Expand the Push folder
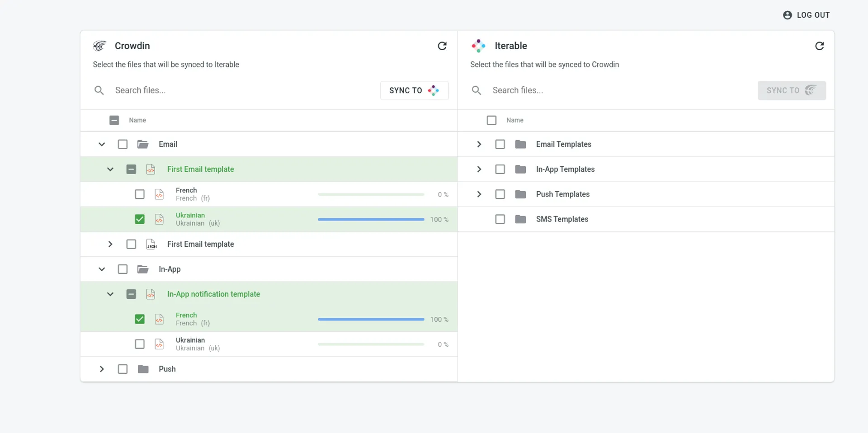 (x=102, y=369)
